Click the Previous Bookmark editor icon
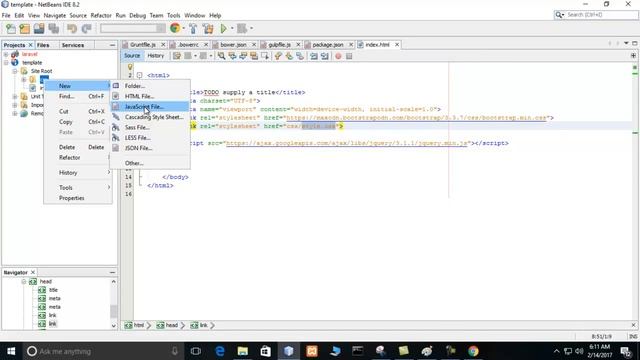 click(x=278, y=56)
